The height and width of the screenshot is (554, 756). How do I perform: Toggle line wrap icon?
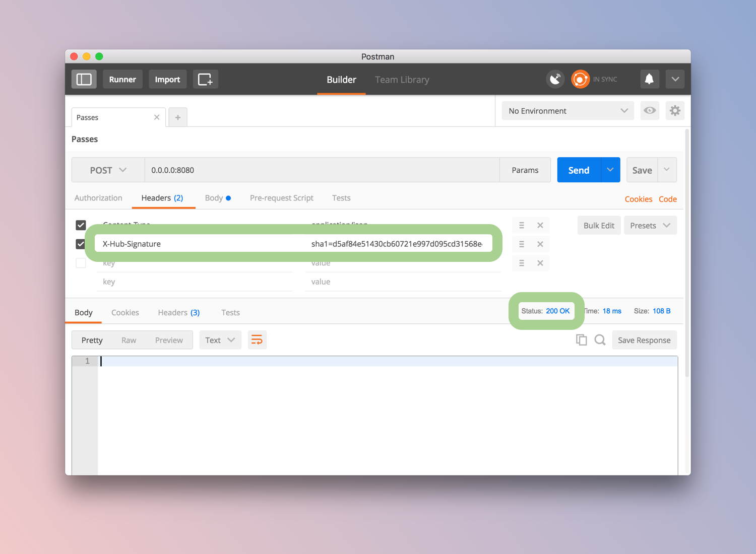coord(257,340)
